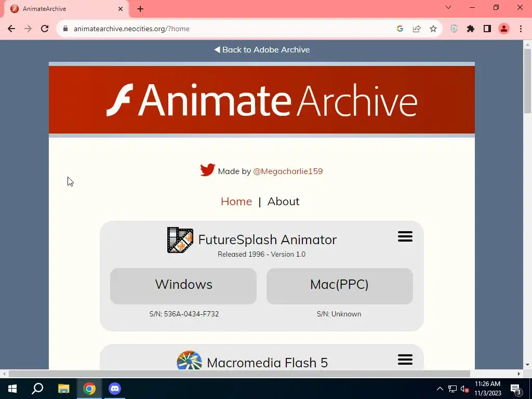Open Windows taskbar search

click(37, 389)
